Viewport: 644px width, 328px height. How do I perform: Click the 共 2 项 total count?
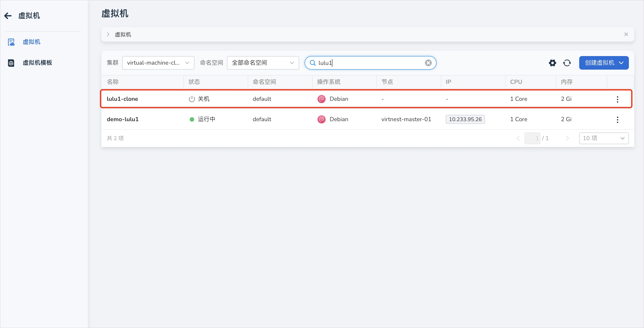[115, 138]
